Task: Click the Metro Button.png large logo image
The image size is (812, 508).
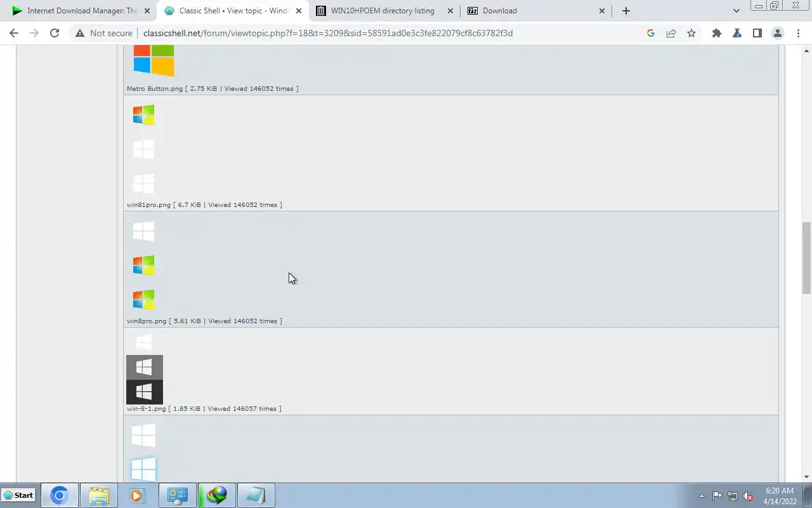Action: 154,60
